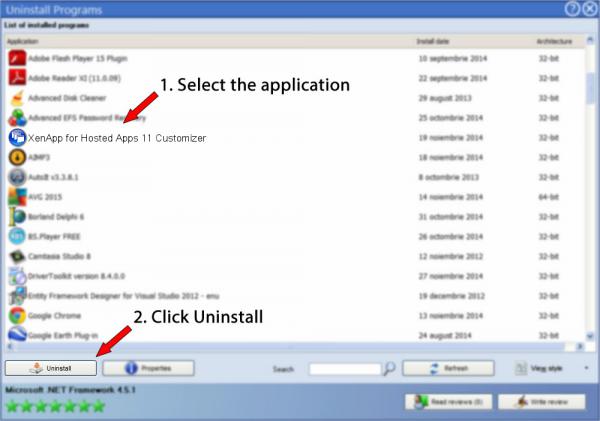The width and height of the screenshot is (600, 421).
Task: Click the AVG 2015 icon
Action: [17, 197]
